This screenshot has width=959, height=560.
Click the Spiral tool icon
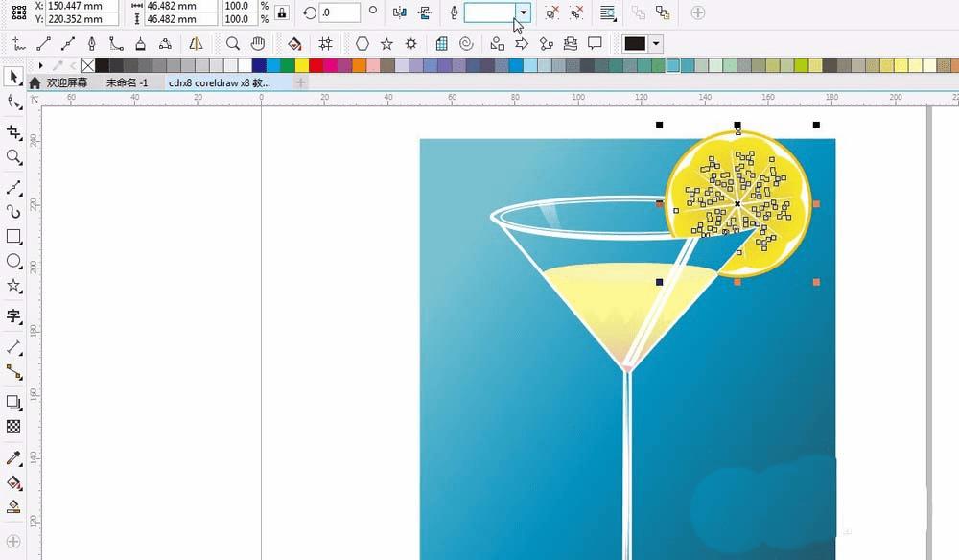click(466, 43)
